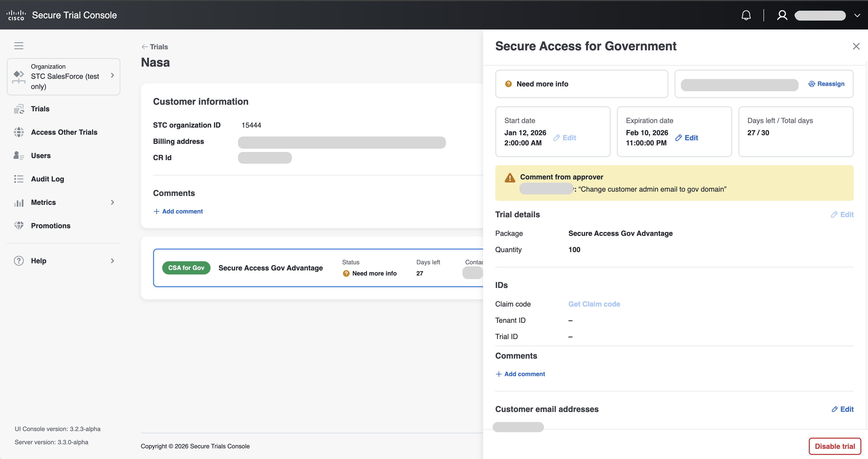868x459 pixels.
Task: Toggle the hamburger sidebar menu
Action: coord(19,45)
